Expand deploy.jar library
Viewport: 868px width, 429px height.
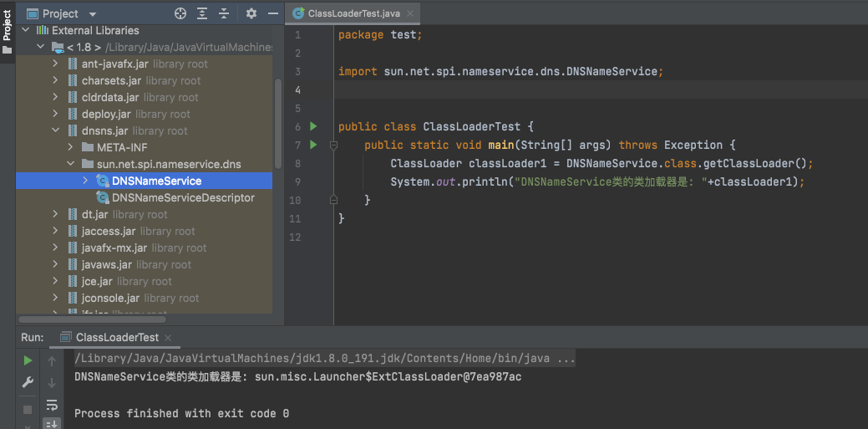point(55,114)
